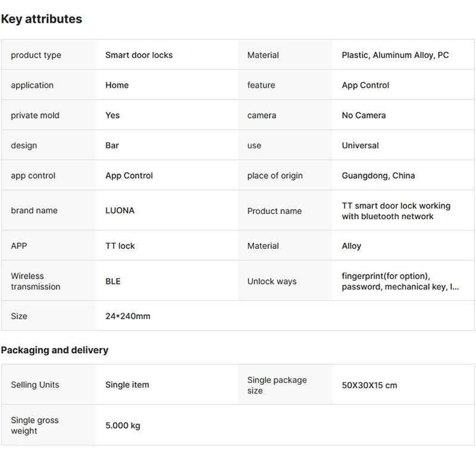476x452 pixels.
Task: Click the "Plastic, Aluminum Alloy, PC" material value
Action: [395, 55]
